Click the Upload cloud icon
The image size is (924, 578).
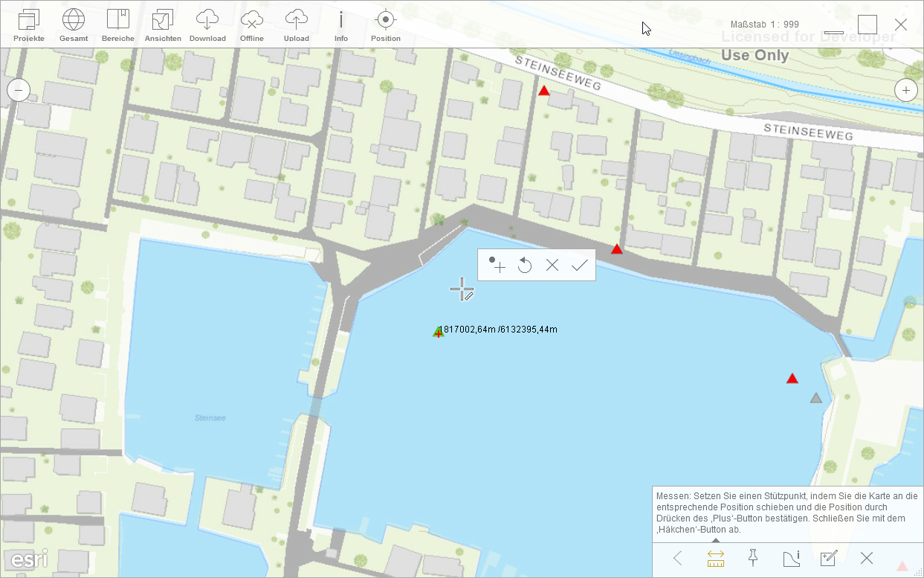297,25
